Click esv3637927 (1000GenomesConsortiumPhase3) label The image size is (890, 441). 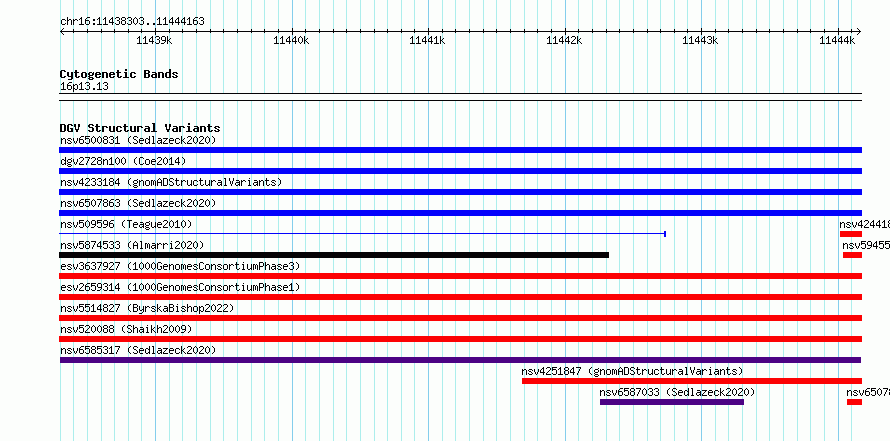tap(180, 266)
